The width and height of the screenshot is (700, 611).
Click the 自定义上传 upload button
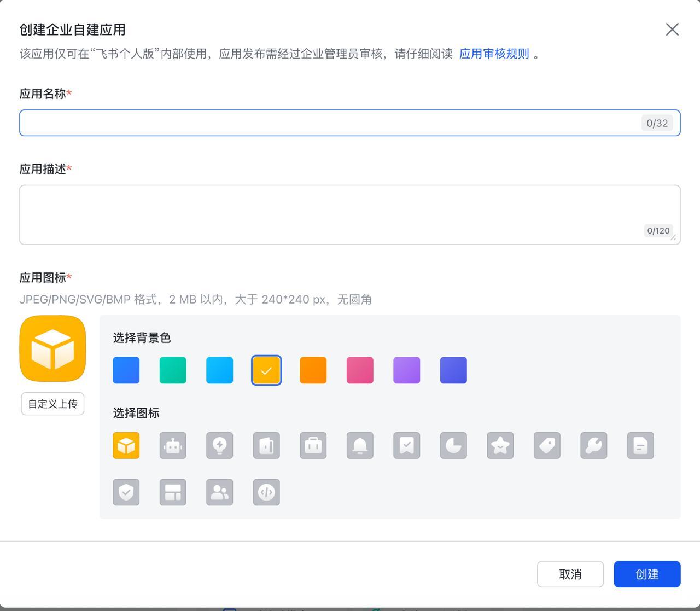pos(52,404)
